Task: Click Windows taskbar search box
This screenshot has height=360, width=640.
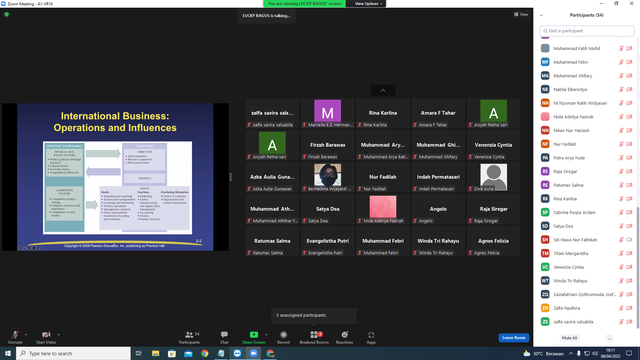Action: (73, 353)
